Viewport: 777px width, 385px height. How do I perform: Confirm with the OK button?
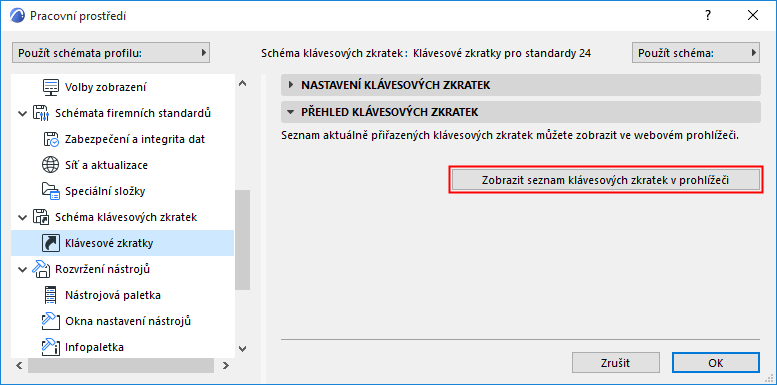[716, 363]
